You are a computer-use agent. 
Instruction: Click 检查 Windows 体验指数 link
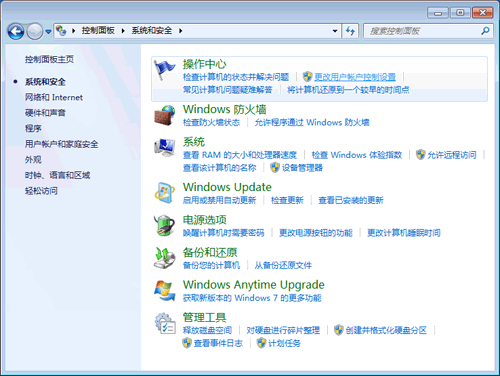[357, 155]
